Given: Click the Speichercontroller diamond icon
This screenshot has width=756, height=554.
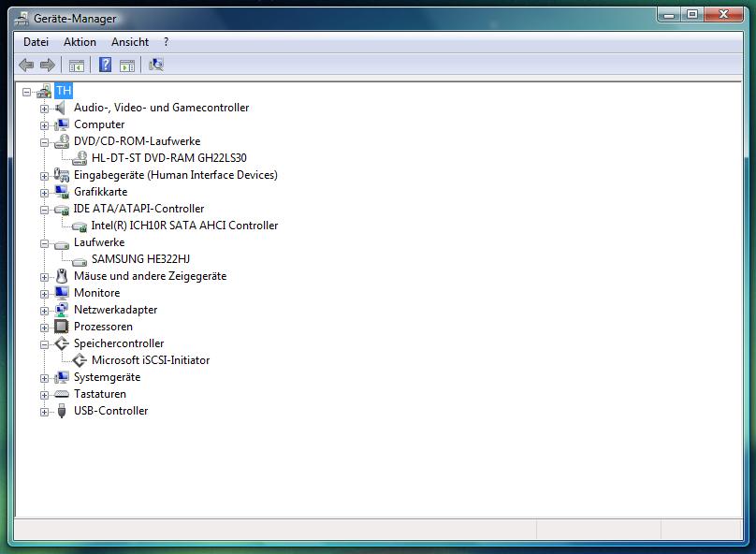Looking at the screenshot, I should pyautogui.click(x=61, y=343).
